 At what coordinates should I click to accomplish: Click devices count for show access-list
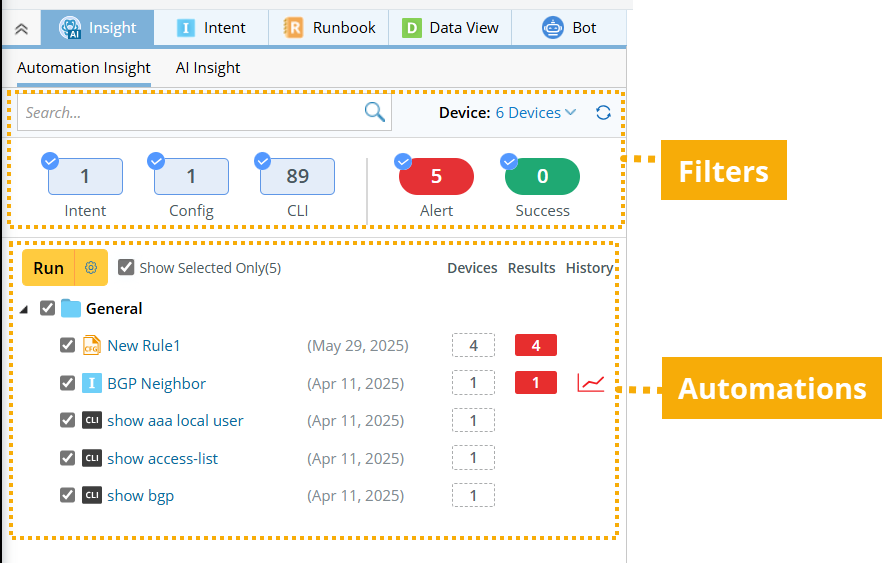pos(473,458)
